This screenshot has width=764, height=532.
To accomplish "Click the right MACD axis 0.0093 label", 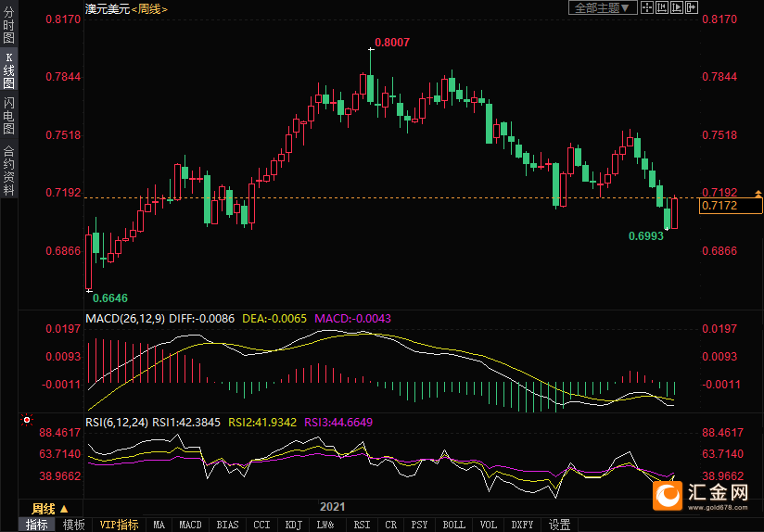I will (x=719, y=357).
